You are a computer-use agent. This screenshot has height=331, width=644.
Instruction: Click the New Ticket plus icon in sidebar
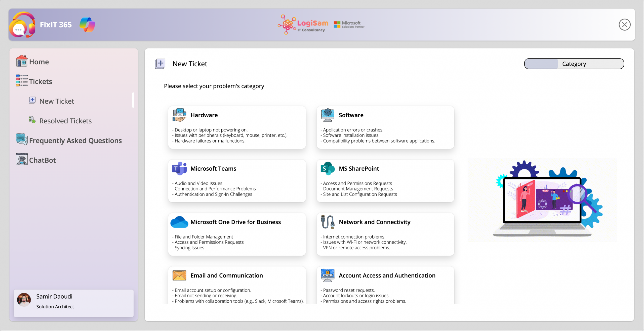32,100
